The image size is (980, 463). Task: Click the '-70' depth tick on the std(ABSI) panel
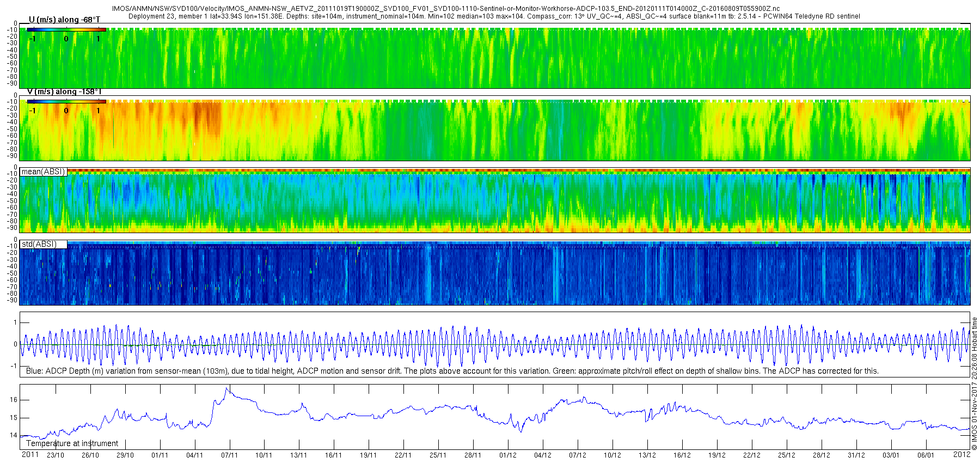[x=12, y=287]
